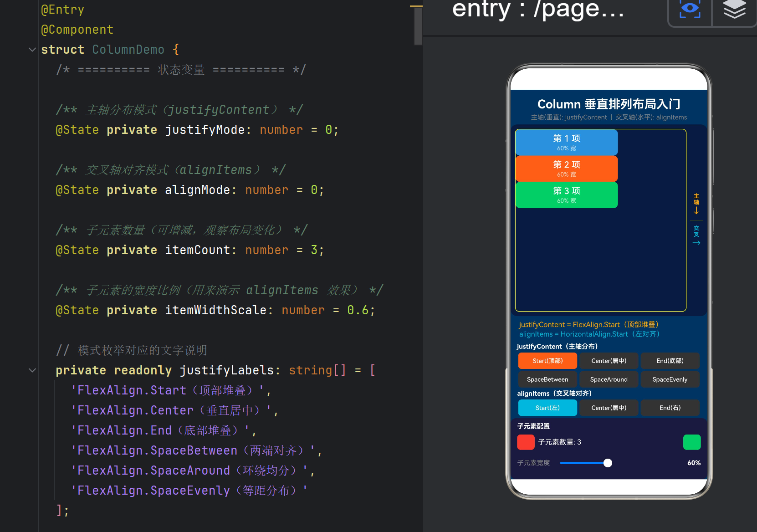The height and width of the screenshot is (532, 757).
Task: Click 'Column 垂直排列布局入门' title in preview
Action: pos(609,104)
